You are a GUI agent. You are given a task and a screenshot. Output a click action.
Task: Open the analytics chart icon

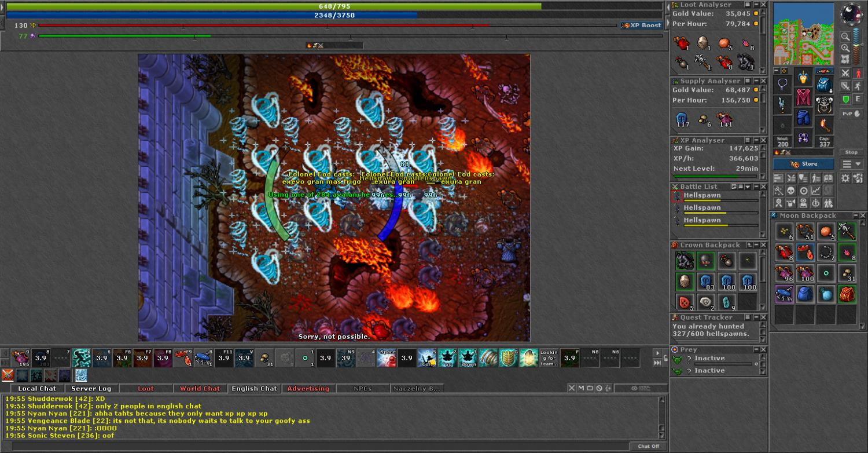pos(816,191)
